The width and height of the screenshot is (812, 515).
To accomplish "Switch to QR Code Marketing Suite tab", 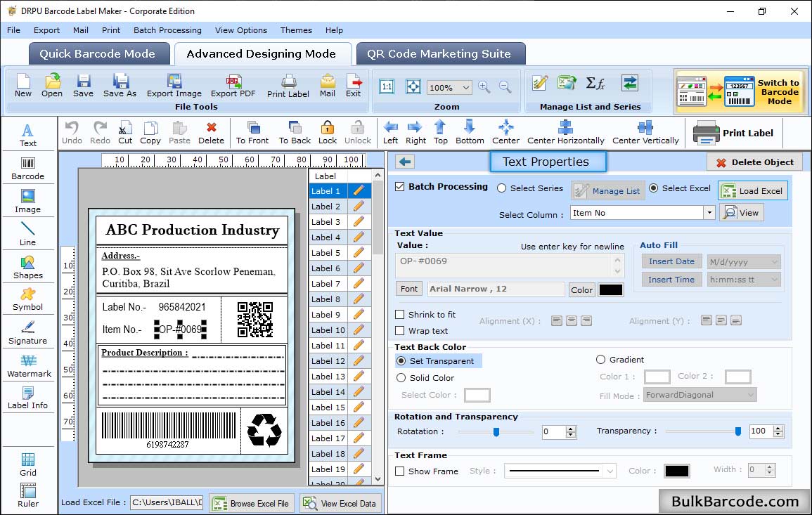I will [440, 54].
